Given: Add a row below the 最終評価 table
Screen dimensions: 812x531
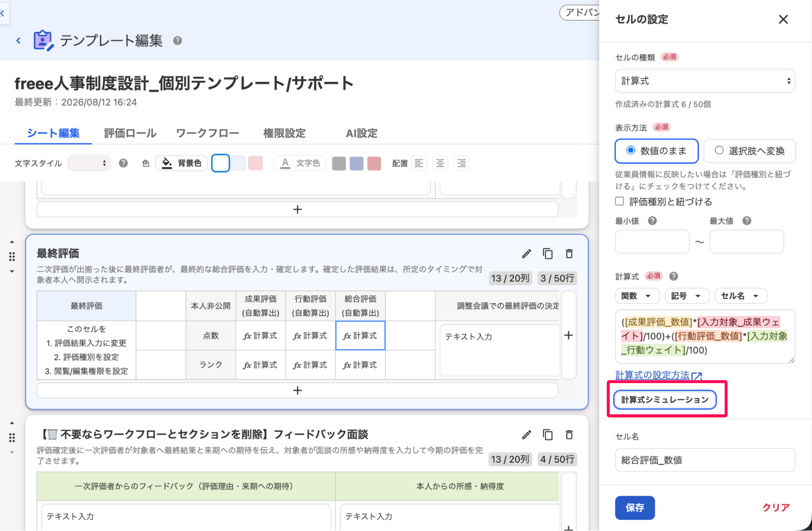Looking at the screenshot, I should 297,390.
